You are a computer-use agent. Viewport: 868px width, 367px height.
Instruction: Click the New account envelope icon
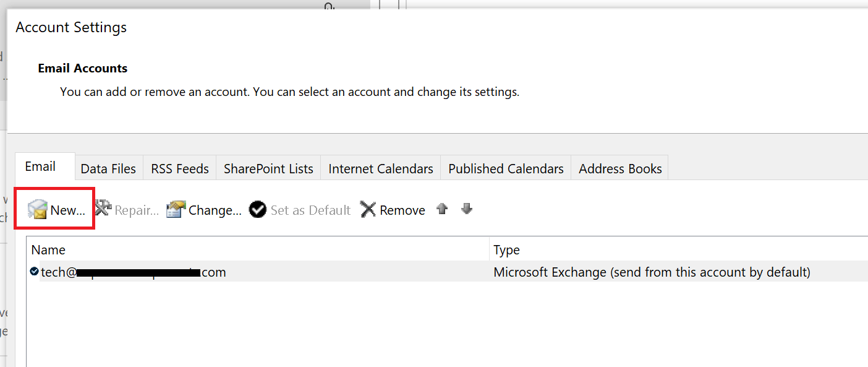(36, 209)
